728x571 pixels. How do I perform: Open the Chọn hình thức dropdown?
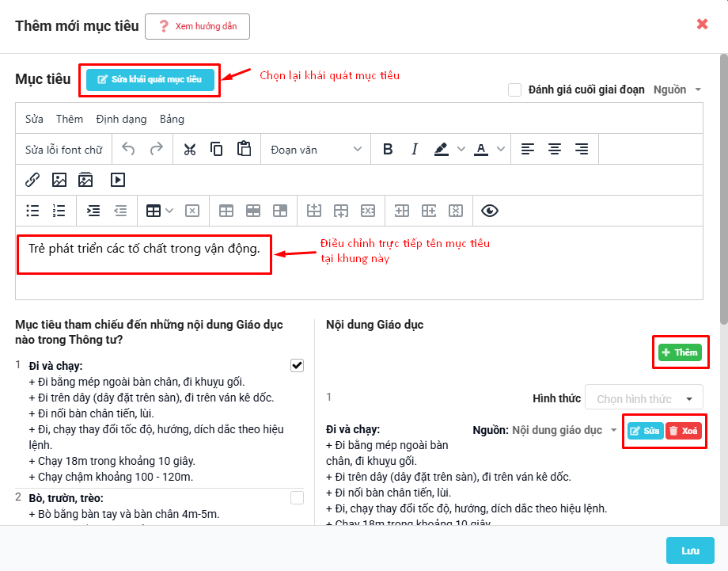(x=643, y=399)
